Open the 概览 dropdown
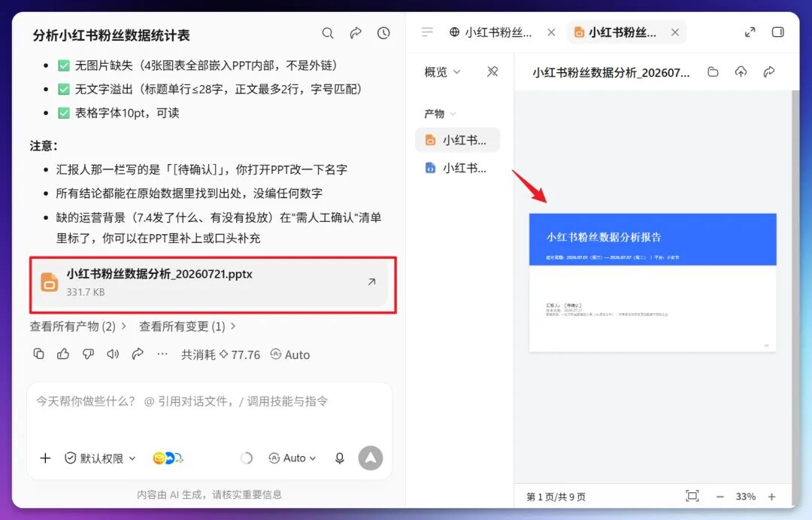The image size is (812, 520). coord(442,72)
